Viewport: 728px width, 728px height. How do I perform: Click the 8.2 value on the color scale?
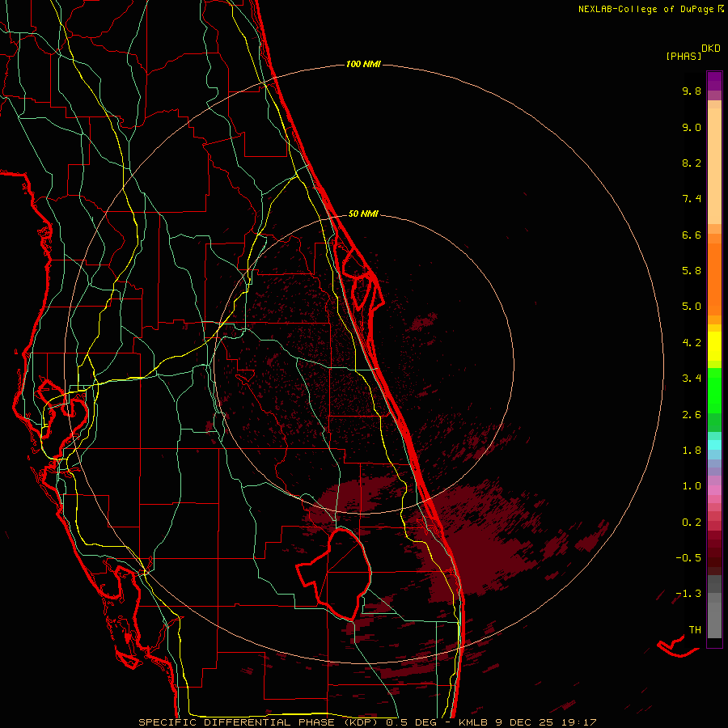click(692, 163)
